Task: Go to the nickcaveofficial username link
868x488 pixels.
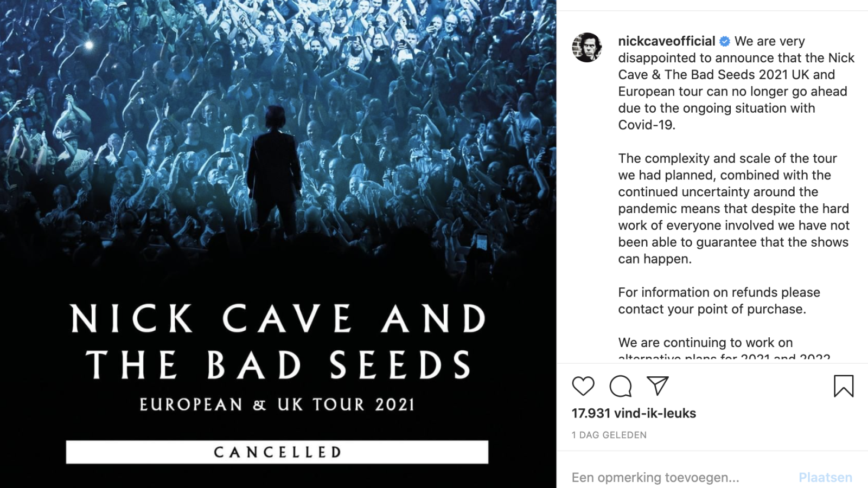Action: [x=666, y=41]
